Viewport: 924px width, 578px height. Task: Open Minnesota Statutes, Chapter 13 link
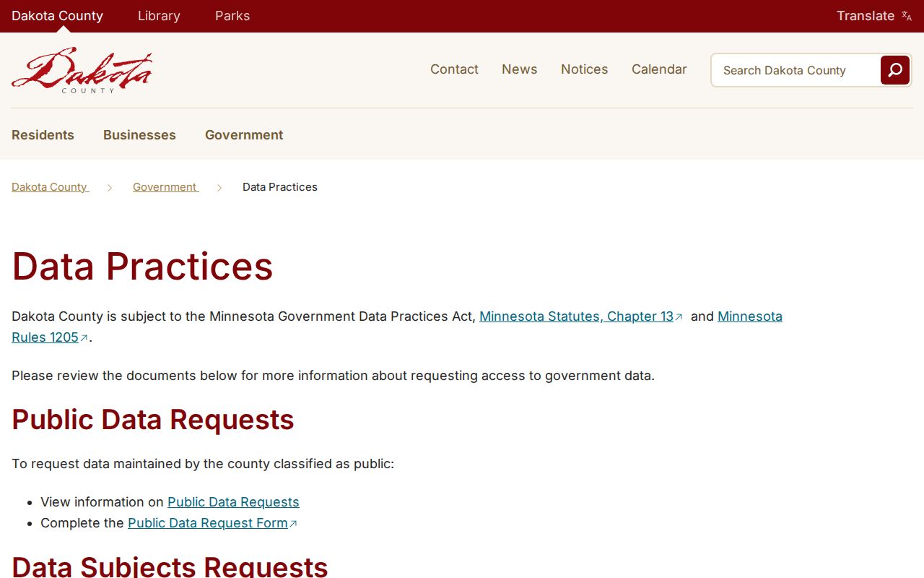pyautogui.click(x=576, y=316)
